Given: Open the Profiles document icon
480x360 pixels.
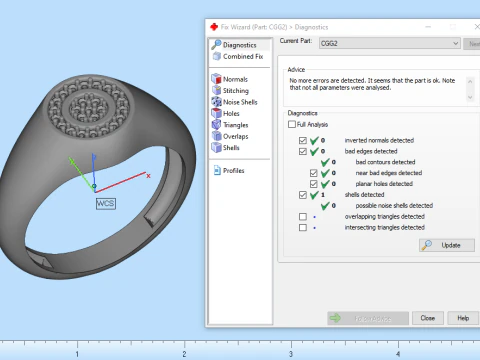Looking at the screenshot, I should point(217,170).
